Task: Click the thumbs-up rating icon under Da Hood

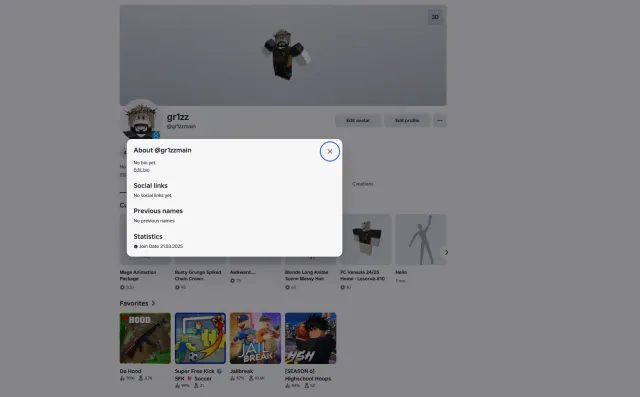Action: [122, 378]
